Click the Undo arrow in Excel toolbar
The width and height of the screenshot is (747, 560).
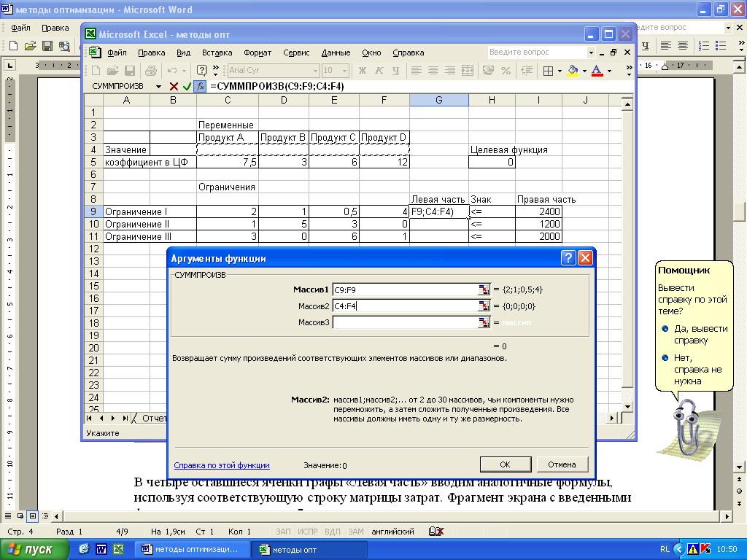(x=172, y=71)
